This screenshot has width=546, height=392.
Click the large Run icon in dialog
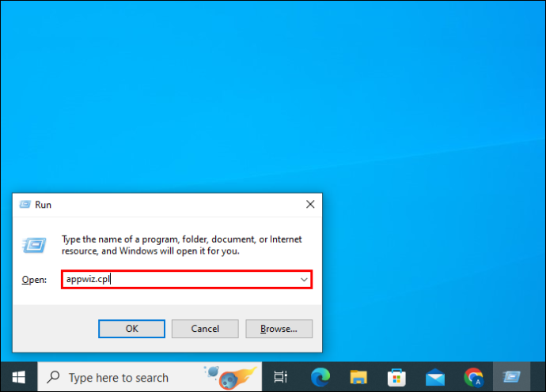pos(34,245)
